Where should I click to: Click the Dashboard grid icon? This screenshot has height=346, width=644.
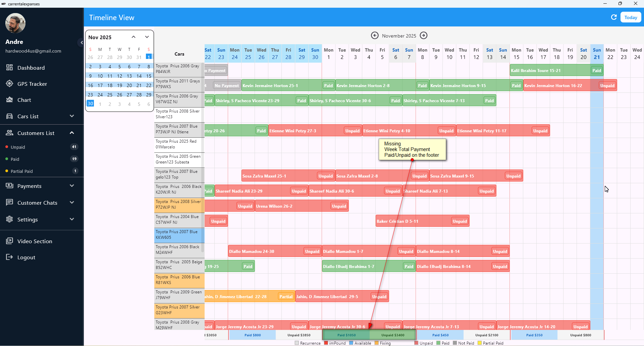tap(9, 67)
